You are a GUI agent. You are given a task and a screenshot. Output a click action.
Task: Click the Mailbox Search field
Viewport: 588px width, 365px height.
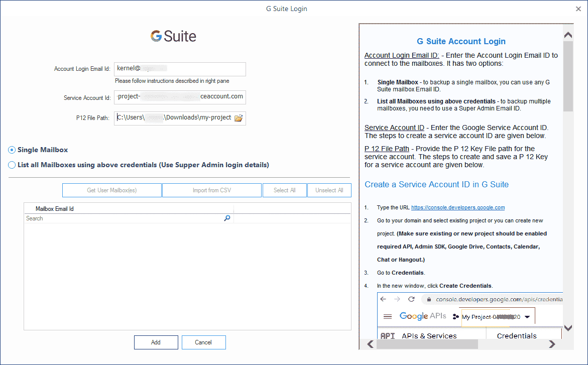[129, 218]
